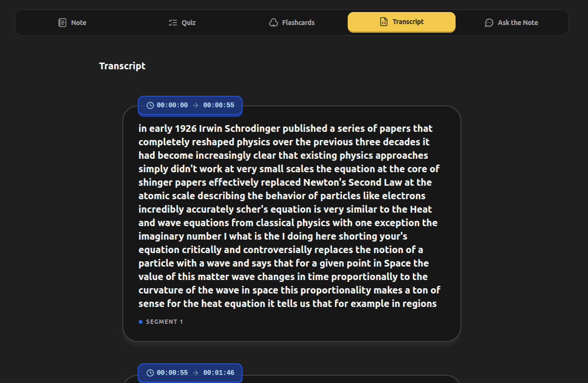Click the 00:01:46 end time text
588x383 pixels.
(219, 373)
